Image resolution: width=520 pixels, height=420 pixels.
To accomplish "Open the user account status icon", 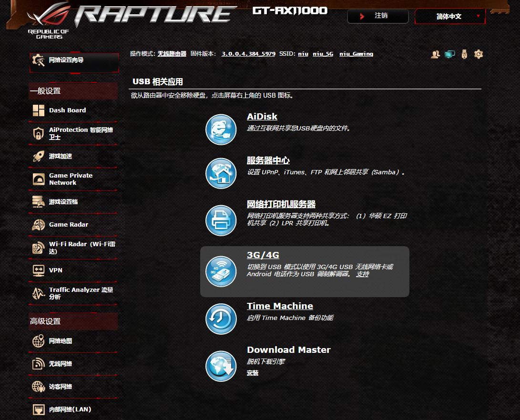I will (x=435, y=54).
